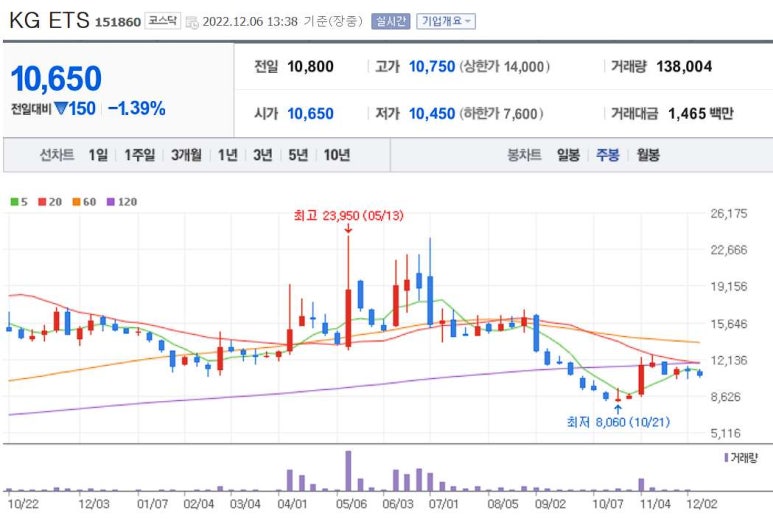Click the 최저 8,060 (10/21) marker

click(x=618, y=422)
